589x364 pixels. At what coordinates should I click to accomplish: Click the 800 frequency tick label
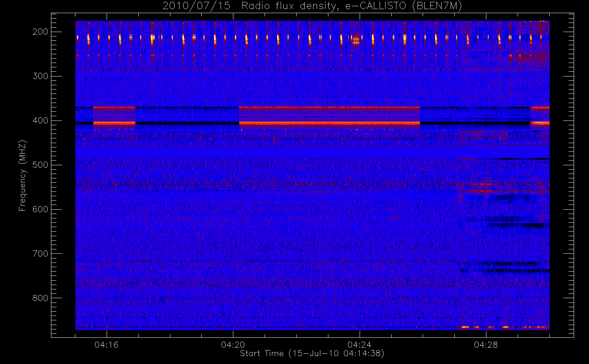pyautogui.click(x=40, y=298)
